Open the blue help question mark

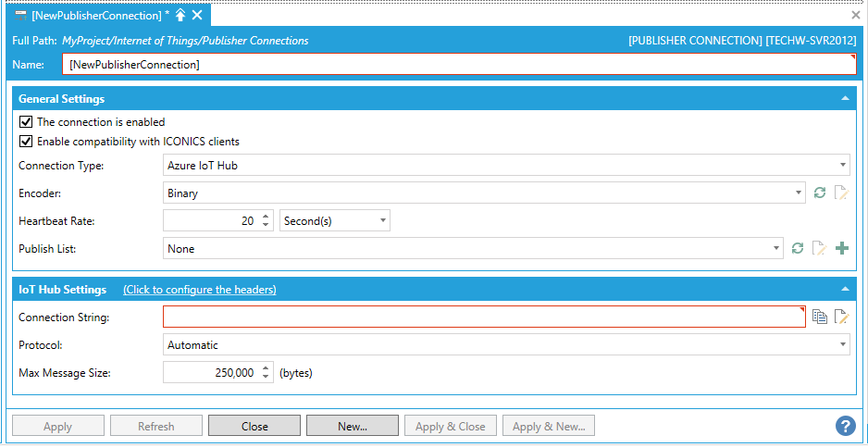(844, 426)
